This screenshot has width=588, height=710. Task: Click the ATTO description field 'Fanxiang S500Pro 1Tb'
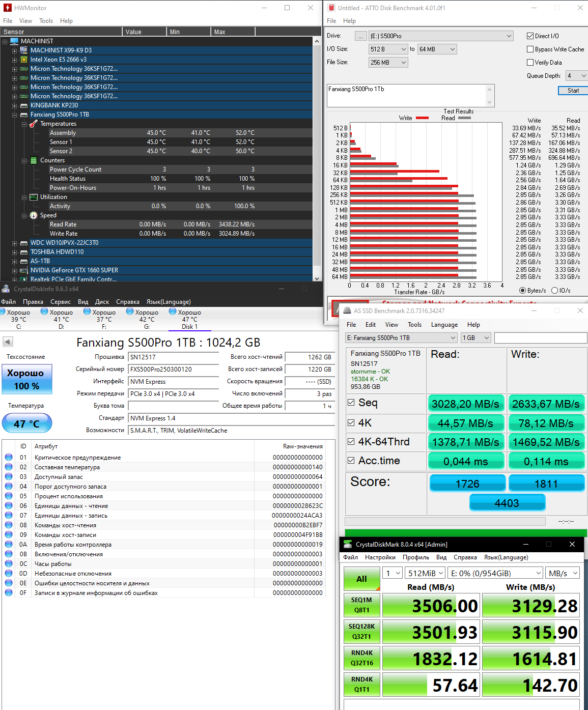[x=410, y=96]
